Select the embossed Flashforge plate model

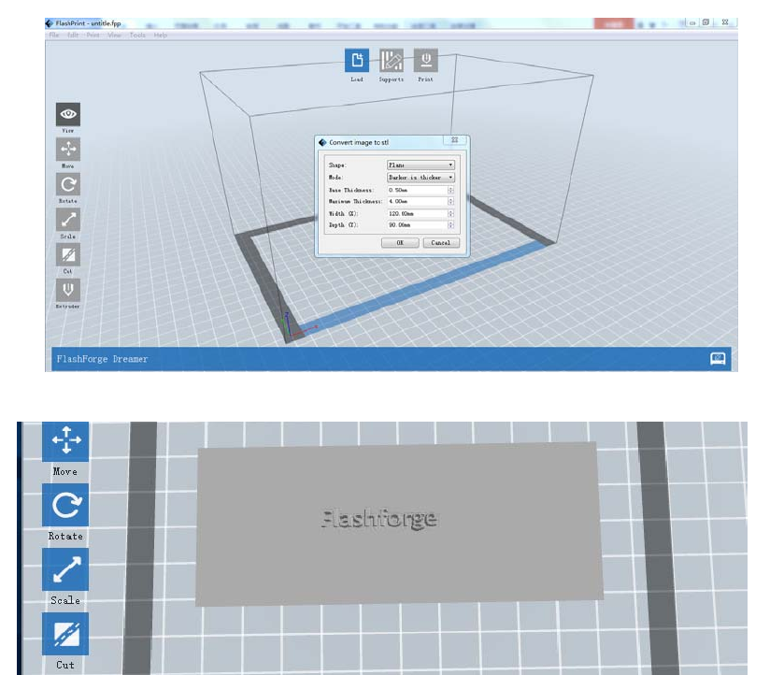coord(398,524)
